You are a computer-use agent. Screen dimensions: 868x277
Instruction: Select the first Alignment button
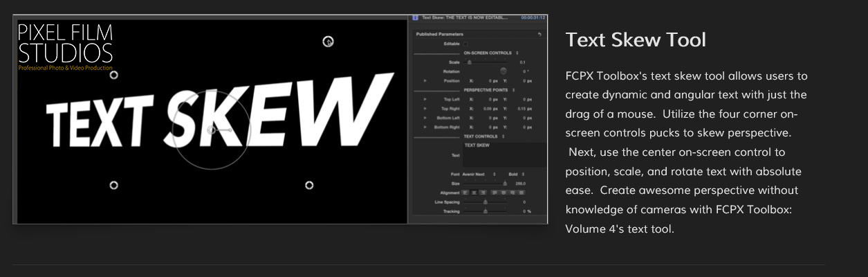point(465,193)
